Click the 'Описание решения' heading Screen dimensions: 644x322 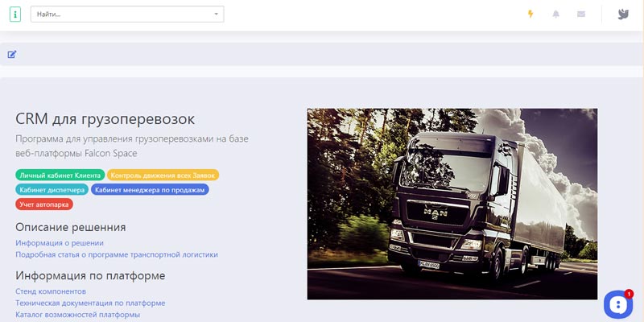click(71, 227)
